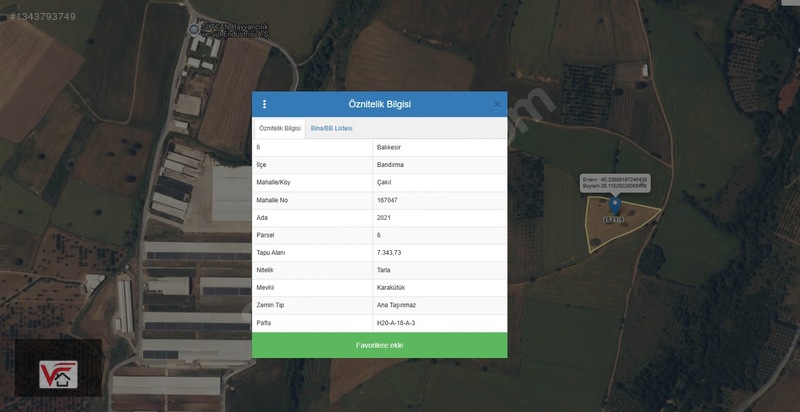Click the Enlem/Boylam coordinate tooltip
Image resolution: width=800 pixels, height=412 pixels.
point(615,183)
